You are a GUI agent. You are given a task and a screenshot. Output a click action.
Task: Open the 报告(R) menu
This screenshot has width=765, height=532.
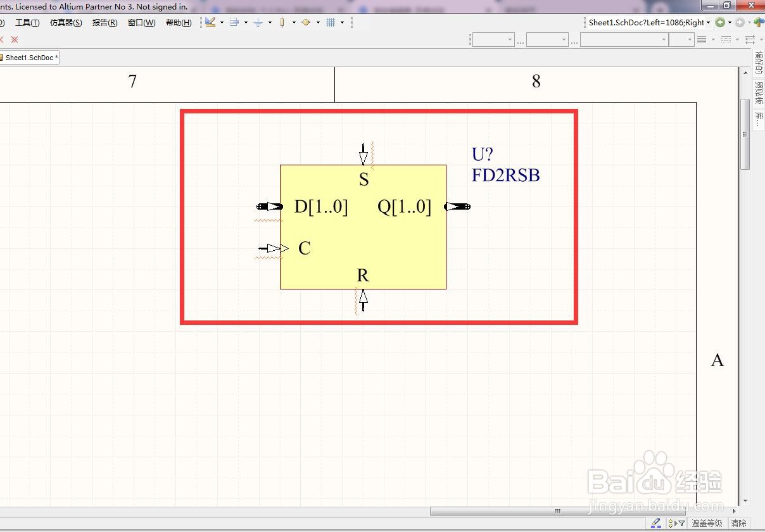[104, 23]
